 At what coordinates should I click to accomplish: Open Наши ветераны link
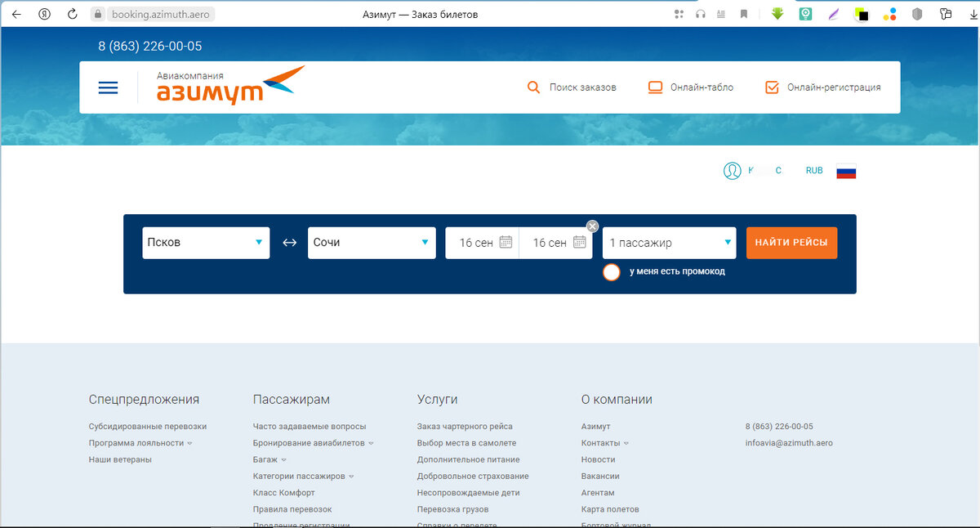click(120, 459)
